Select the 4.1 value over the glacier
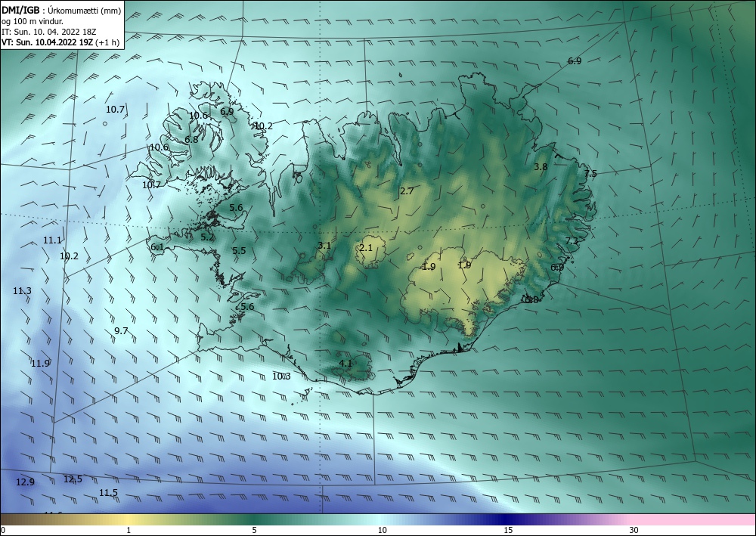 pyautogui.click(x=345, y=364)
